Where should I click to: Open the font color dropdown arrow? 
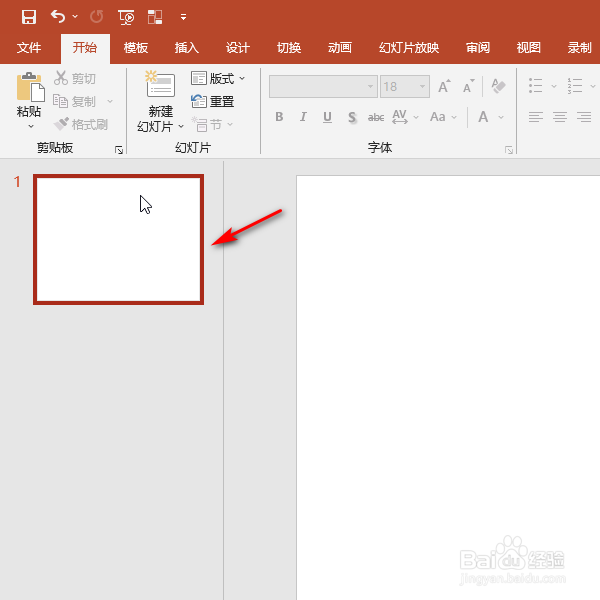[x=501, y=117]
